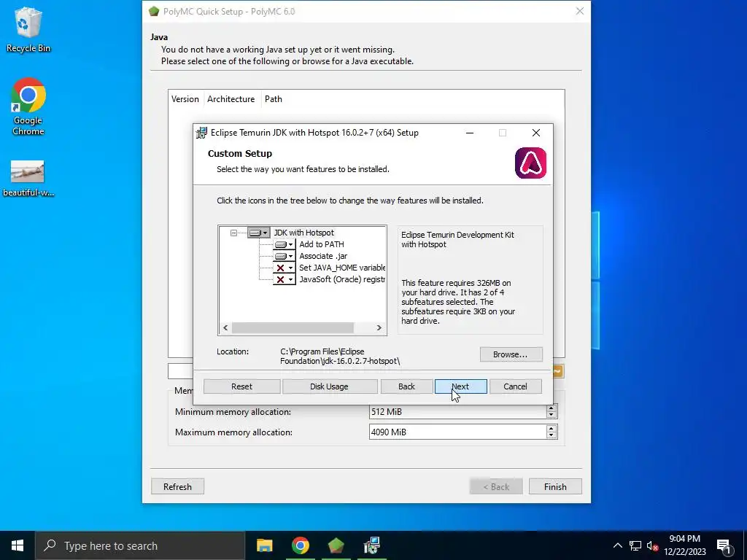Open the JDK with Hotspot feature dropdown icon

click(x=259, y=233)
